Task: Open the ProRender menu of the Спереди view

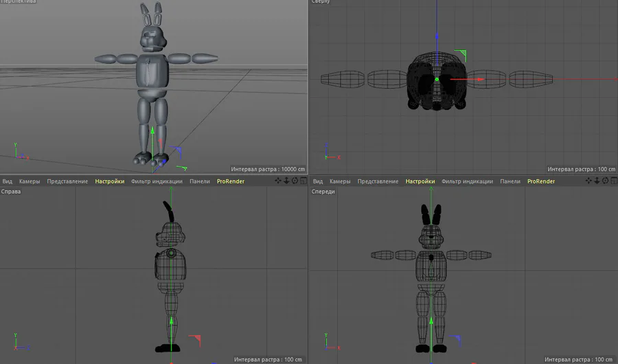Action: coord(541,181)
